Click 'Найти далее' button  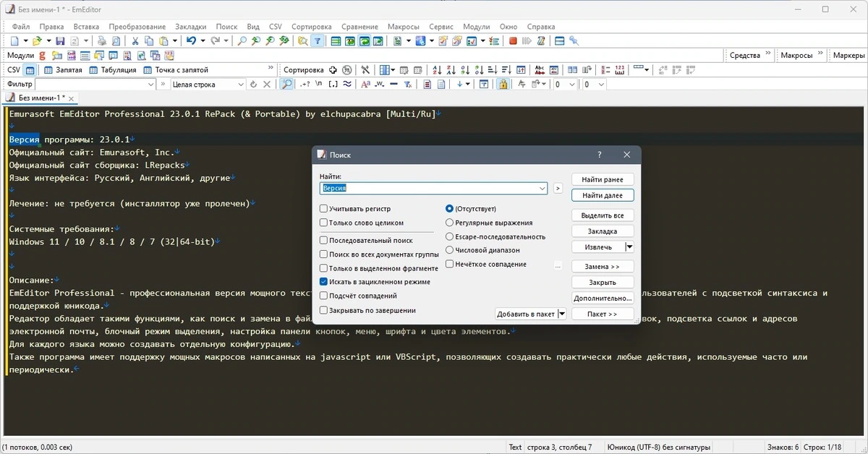coord(603,195)
